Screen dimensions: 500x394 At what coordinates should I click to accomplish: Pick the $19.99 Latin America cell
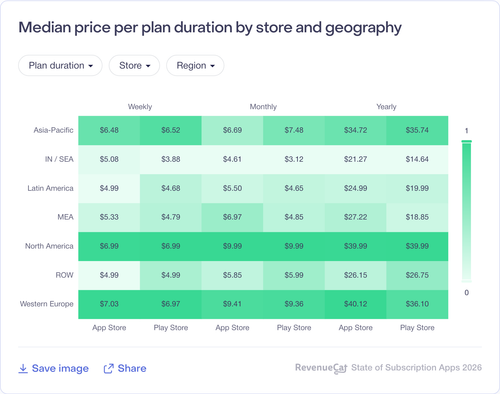click(x=417, y=188)
